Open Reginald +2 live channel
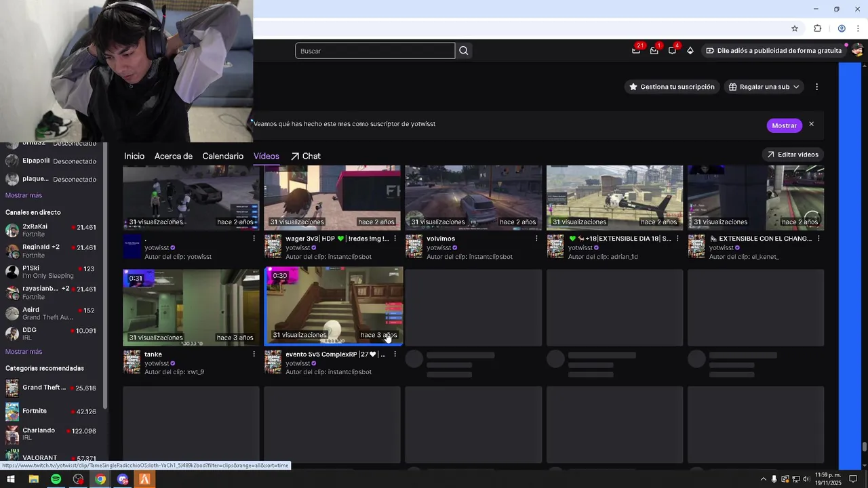 tap(51, 251)
